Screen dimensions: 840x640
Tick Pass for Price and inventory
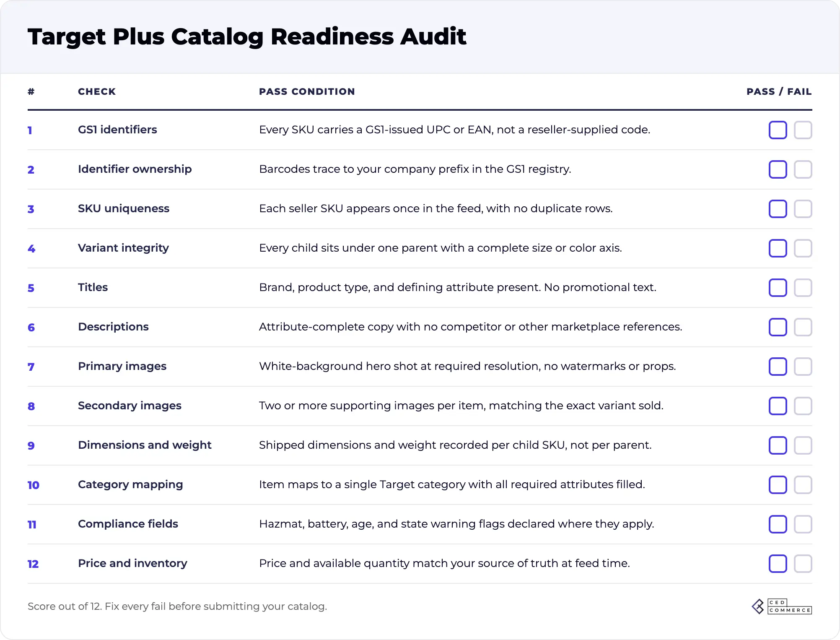click(x=778, y=564)
